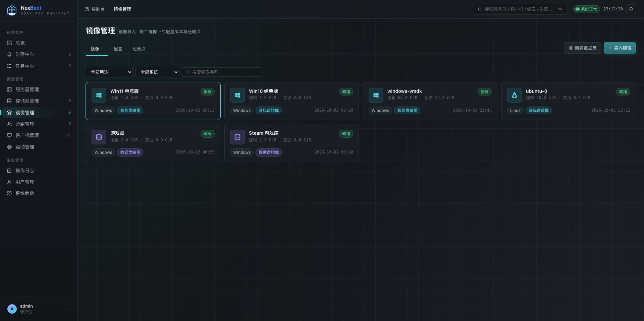
Task: Open 告警中心 bell icon in sidebar
Action: [x=9, y=54]
